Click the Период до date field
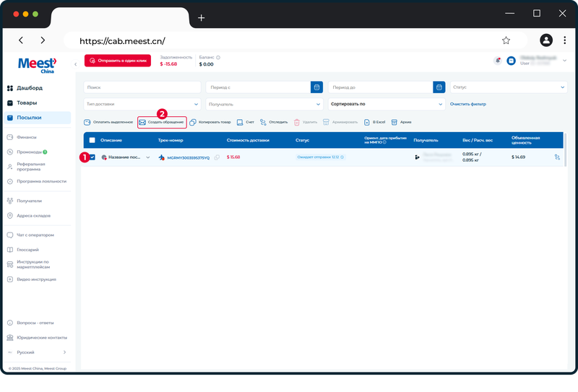The height and width of the screenshot is (392, 578). (381, 87)
